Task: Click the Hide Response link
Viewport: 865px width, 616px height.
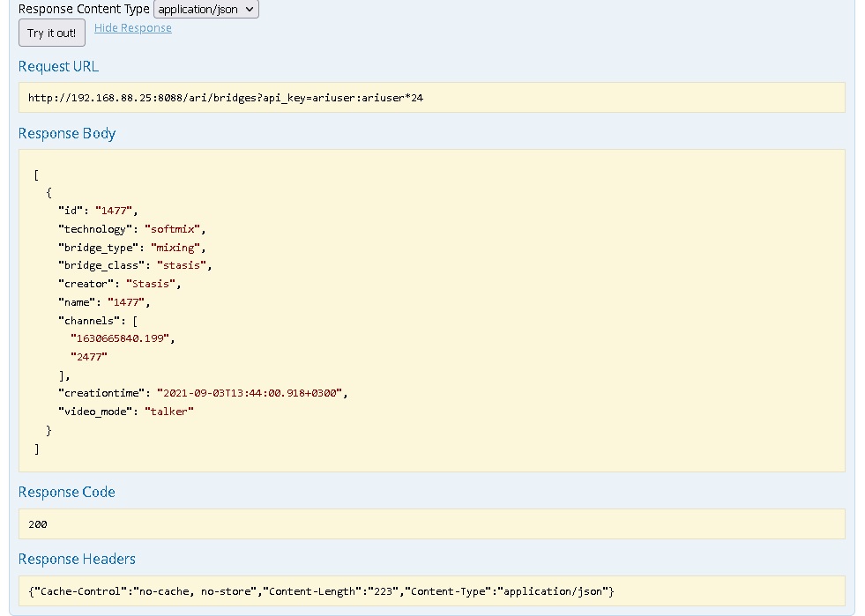Action: [x=133, y=28]
